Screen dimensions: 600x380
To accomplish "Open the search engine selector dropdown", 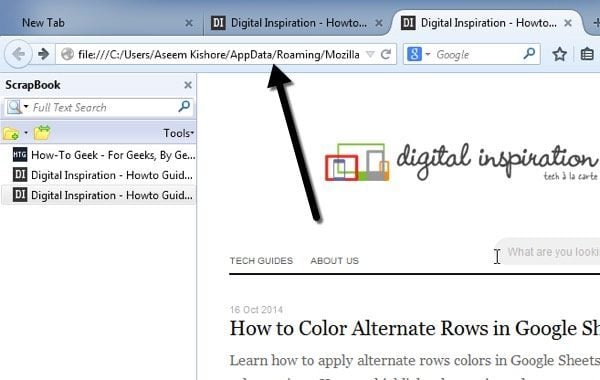I will [x=419, y=54].
